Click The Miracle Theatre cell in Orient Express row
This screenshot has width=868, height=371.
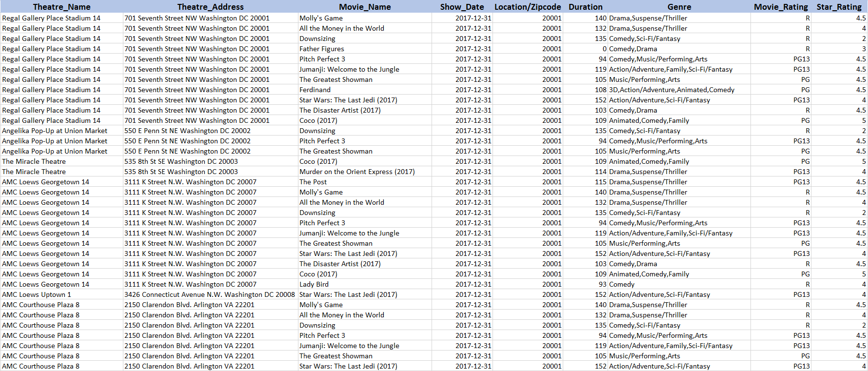pos(61,172)
